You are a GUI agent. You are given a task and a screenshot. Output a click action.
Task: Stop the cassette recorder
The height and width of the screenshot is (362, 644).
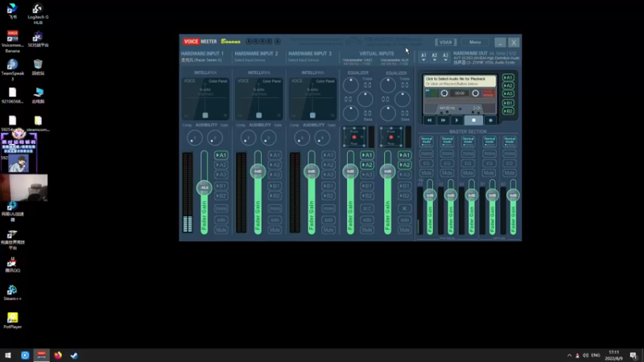click(473, 120)
